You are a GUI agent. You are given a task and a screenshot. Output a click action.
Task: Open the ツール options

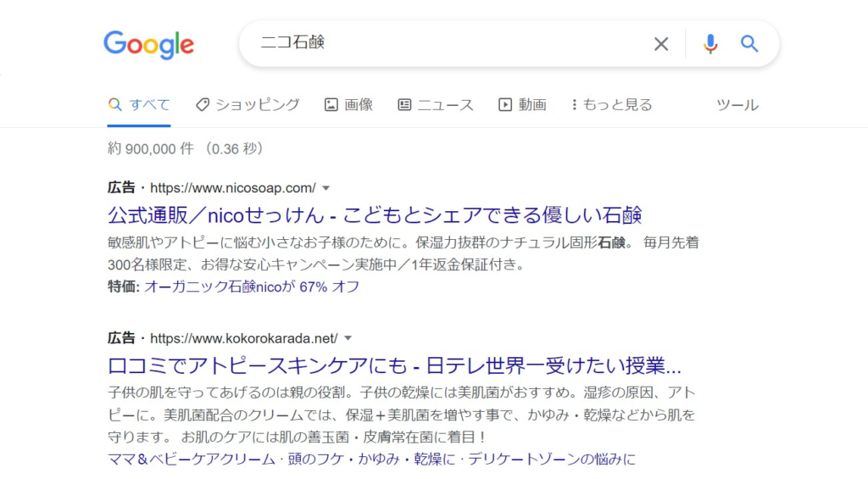click(737, 104)
